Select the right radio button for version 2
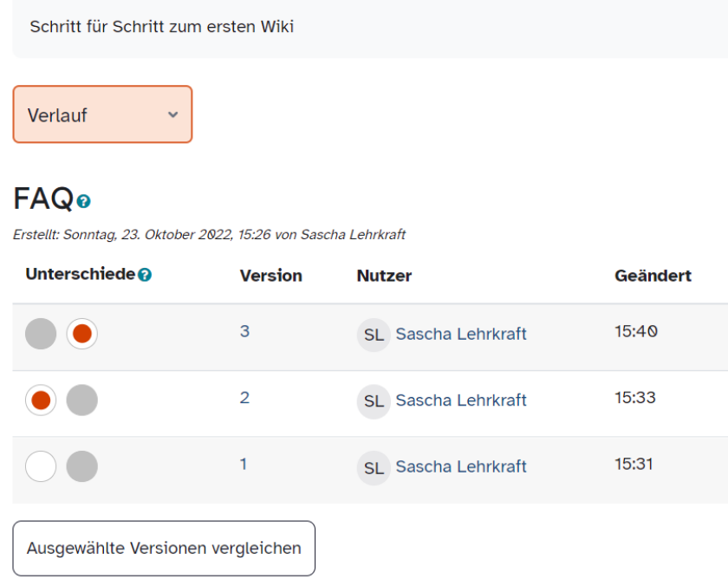728x586 pixels. coord(82,400)
